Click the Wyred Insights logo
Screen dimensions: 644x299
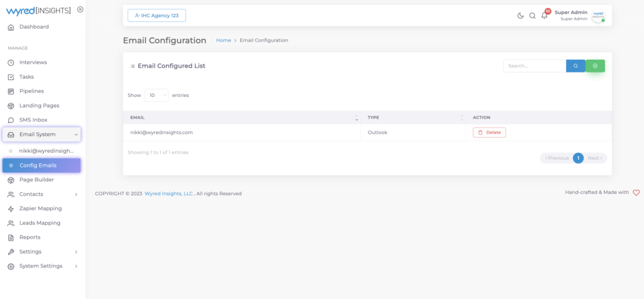coord(38,10)
